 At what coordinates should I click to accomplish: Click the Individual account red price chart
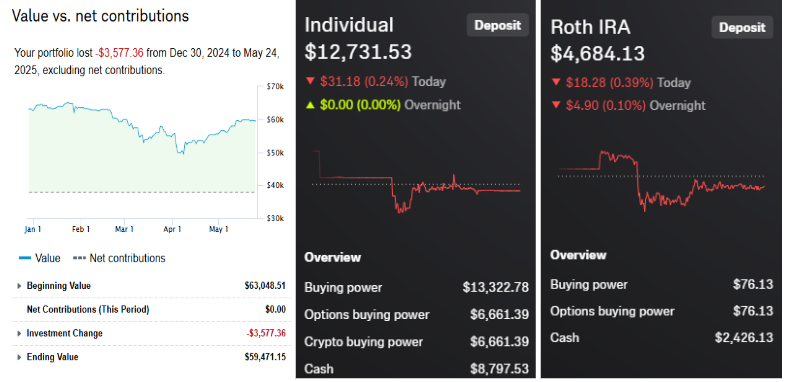tap(416, 182)
